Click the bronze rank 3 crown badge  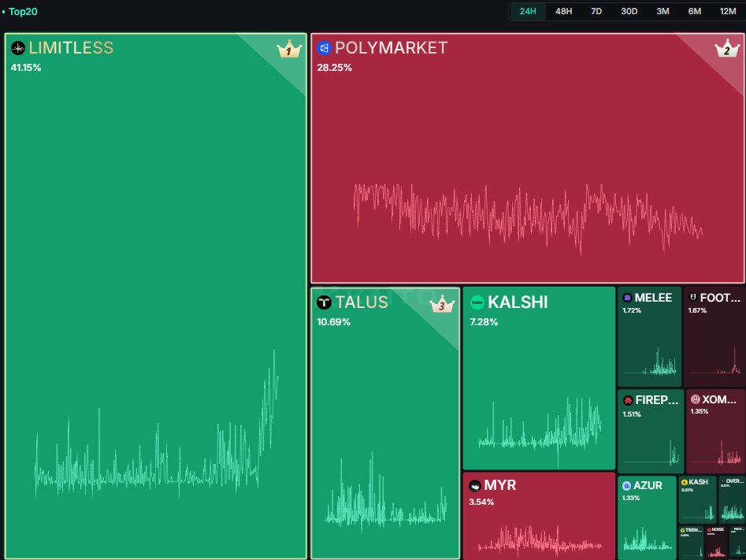coord(442,304)
